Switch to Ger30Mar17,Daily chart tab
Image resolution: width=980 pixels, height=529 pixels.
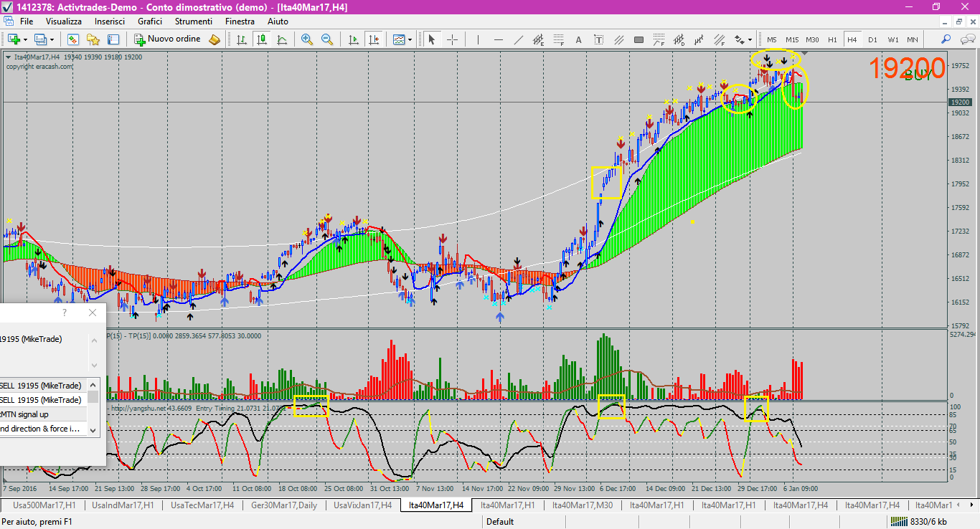click(284, 505)
